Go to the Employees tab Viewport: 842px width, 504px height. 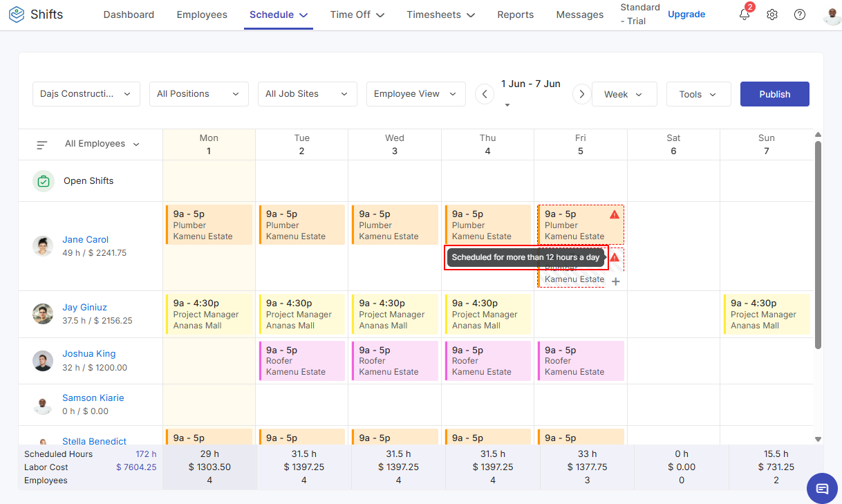[x=202, y=15]
